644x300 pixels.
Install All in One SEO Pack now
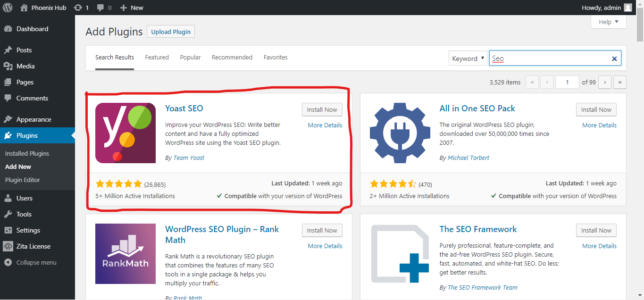click(x=596, y=109)
